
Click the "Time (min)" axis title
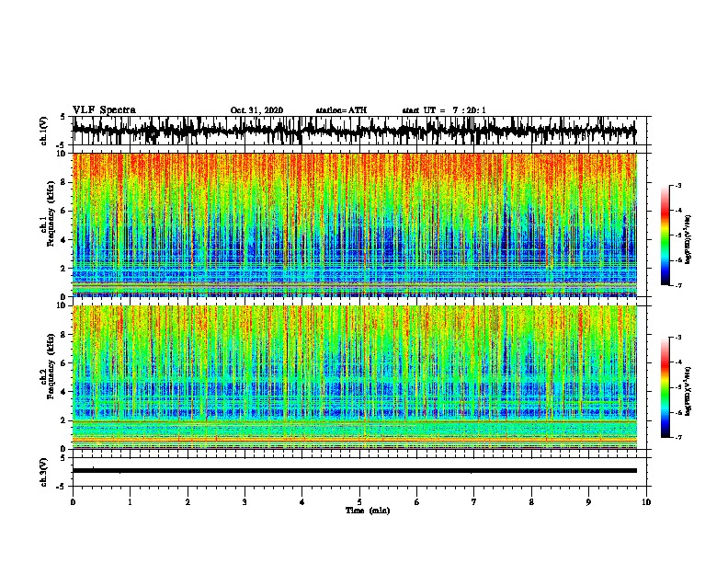pos(368,511)
